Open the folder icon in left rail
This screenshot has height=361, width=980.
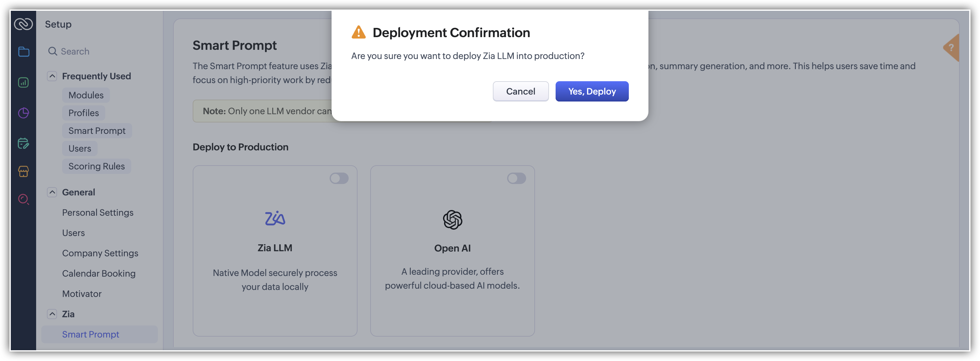click(x=23, y=51)
